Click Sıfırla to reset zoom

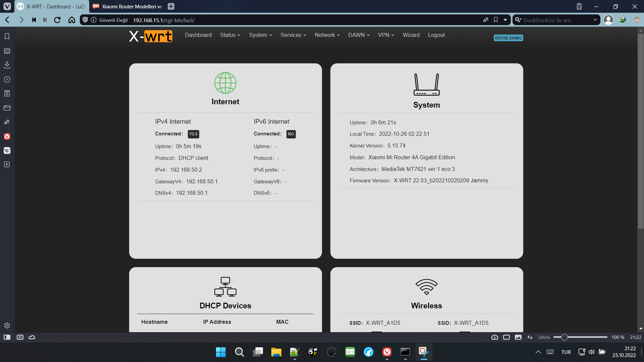544,337
